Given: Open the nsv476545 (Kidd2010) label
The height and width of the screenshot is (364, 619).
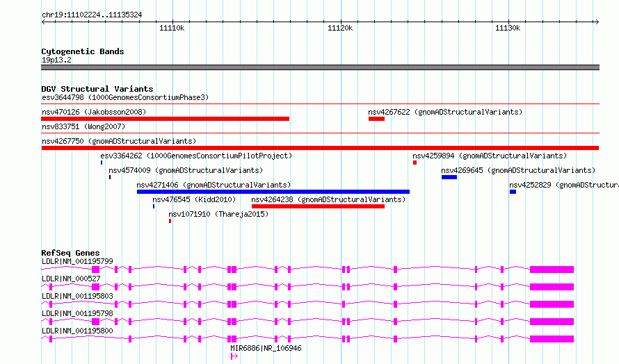Looking at the screenshot, I should [x=194, y=199].
